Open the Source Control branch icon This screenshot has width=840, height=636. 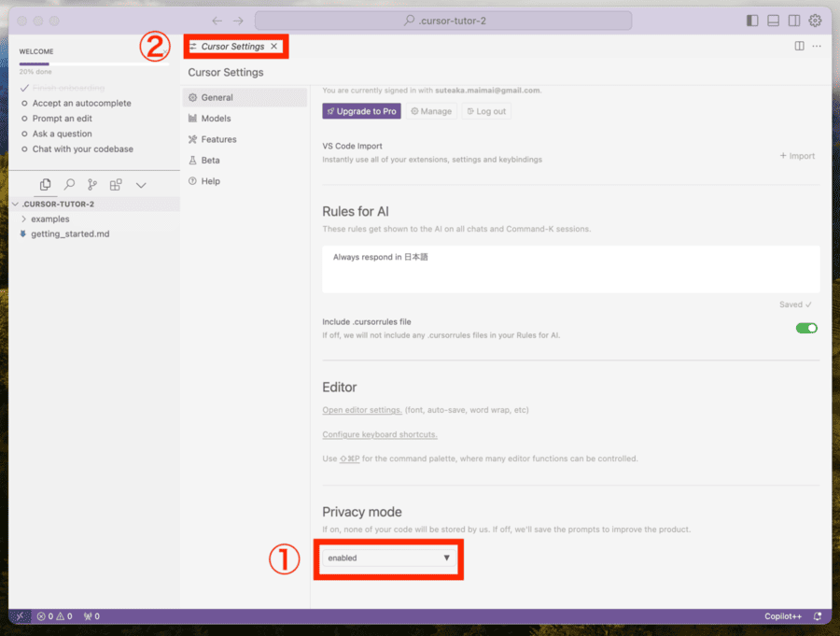(x=92, y=185)
